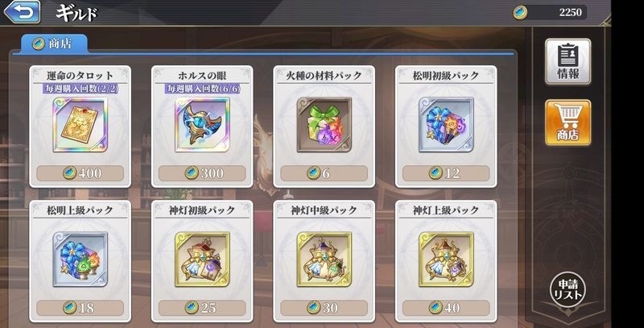Choose the ホルスの眼 item icon

click(202, 125)
